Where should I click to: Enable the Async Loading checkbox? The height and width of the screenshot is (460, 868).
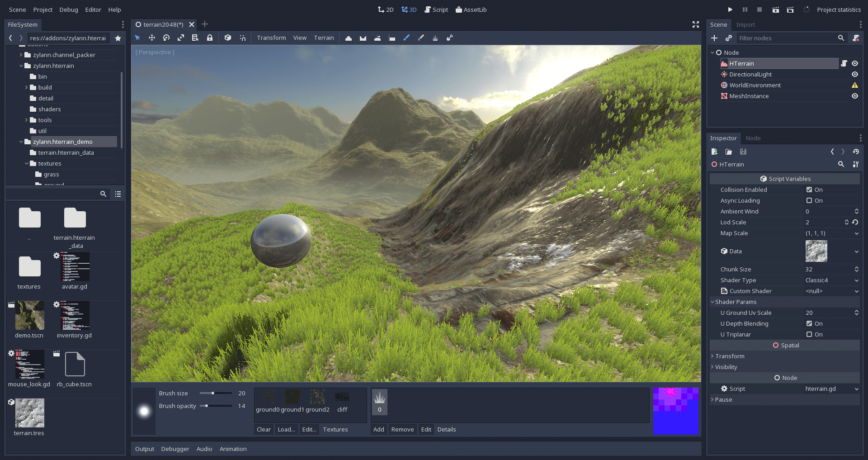(809, 200)
